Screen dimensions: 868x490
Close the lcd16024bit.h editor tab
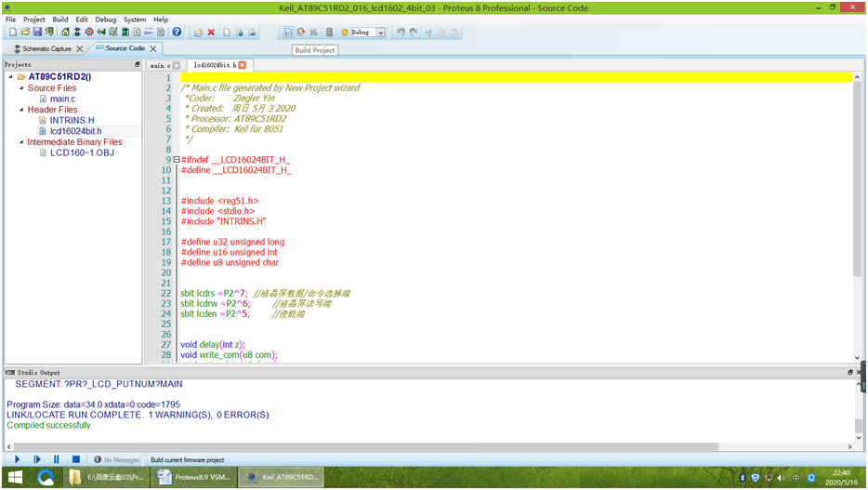[x=243, y=65]
